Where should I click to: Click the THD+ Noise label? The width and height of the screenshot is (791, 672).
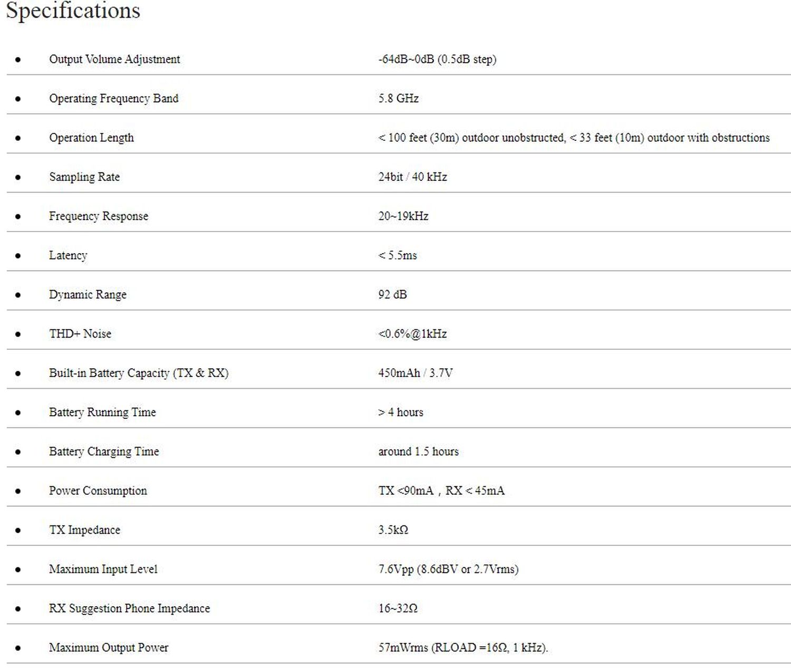(80, 334)
